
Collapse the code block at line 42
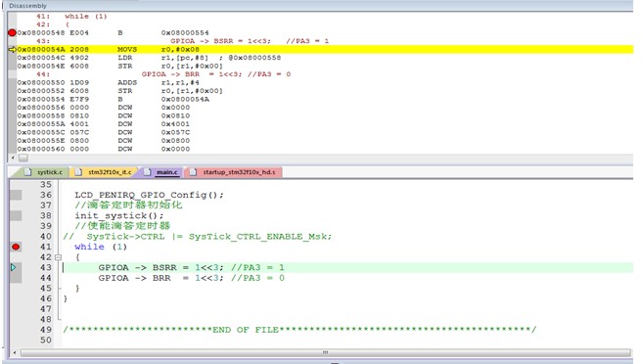pyautogui.click(x=58, y=257)
